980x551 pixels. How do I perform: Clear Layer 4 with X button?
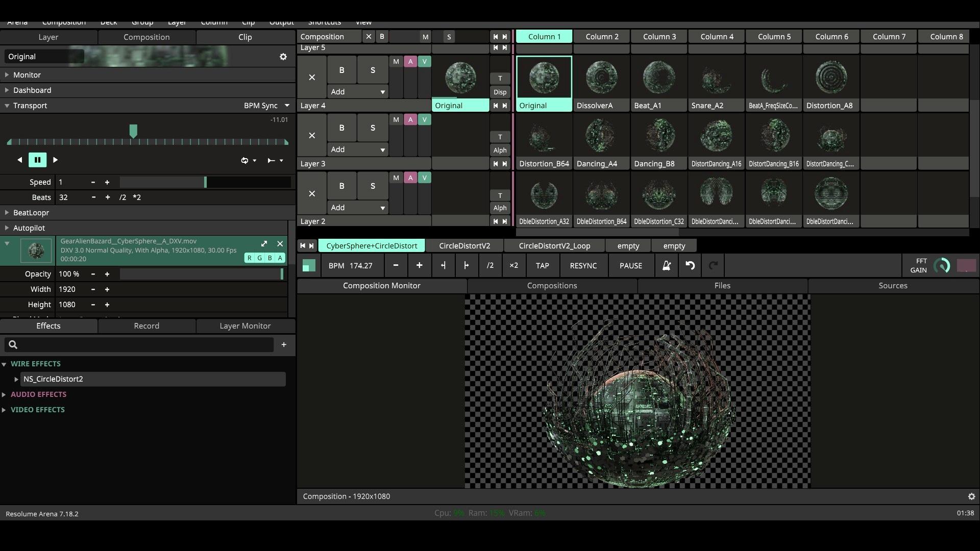pyautogui.click(x=312, y=78)
